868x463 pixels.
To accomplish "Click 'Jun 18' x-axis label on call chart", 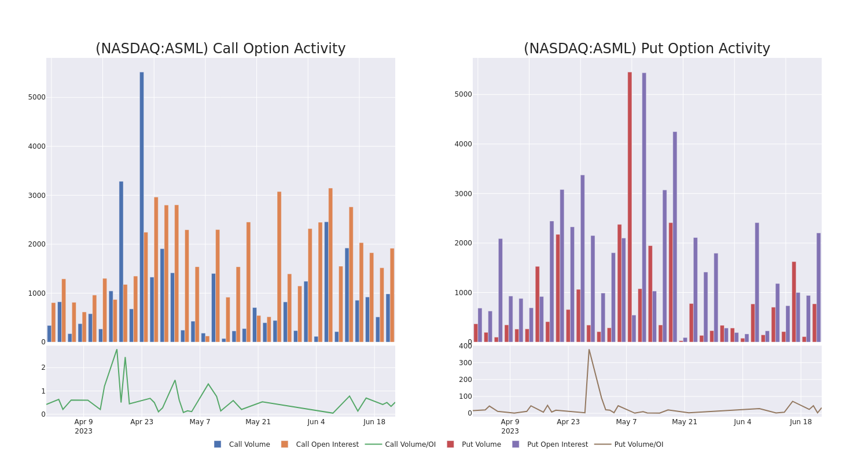I will click(x=374, y=422).
